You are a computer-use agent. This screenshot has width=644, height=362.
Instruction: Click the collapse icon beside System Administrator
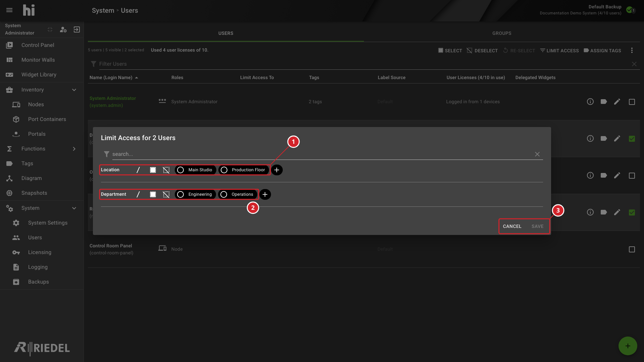point(50,29)
